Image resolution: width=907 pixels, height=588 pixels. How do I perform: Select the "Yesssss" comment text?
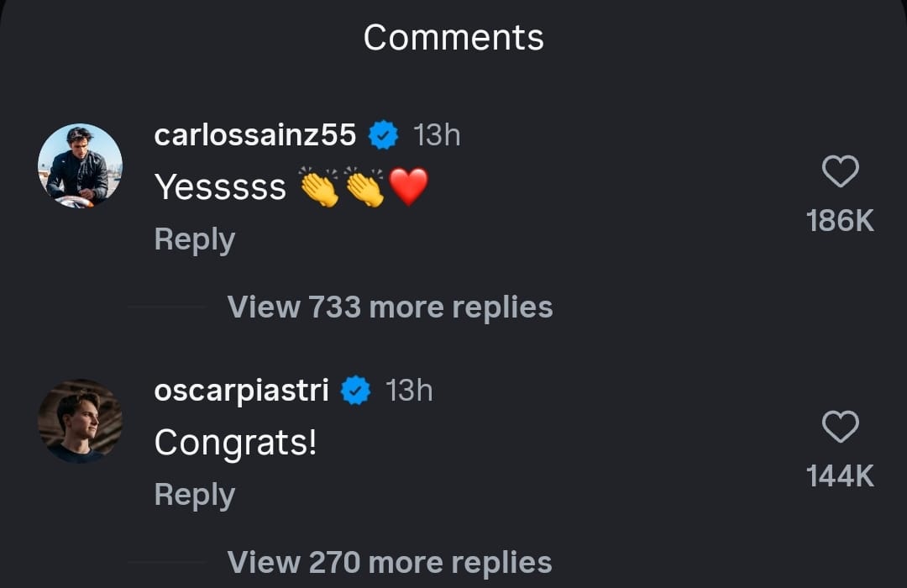coord(220,188)
